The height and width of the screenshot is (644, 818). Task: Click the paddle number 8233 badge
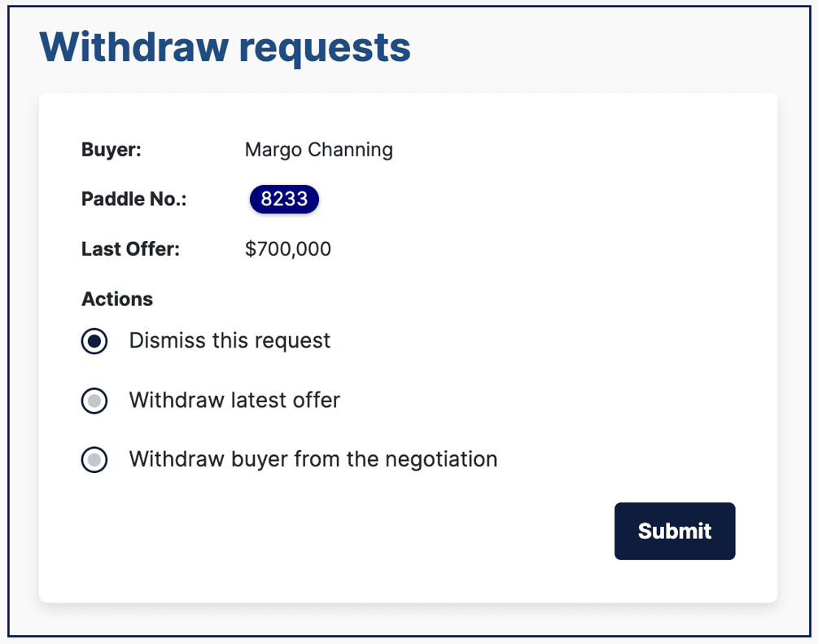[x=283, y=199]
